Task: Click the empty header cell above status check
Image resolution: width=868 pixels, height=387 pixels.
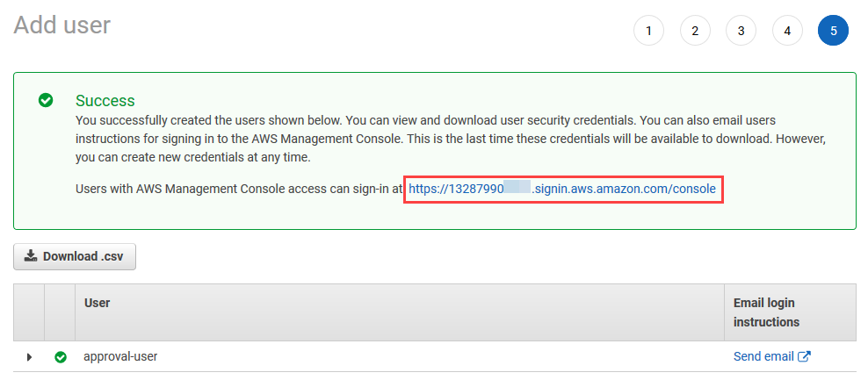Action: click(60, 312)
